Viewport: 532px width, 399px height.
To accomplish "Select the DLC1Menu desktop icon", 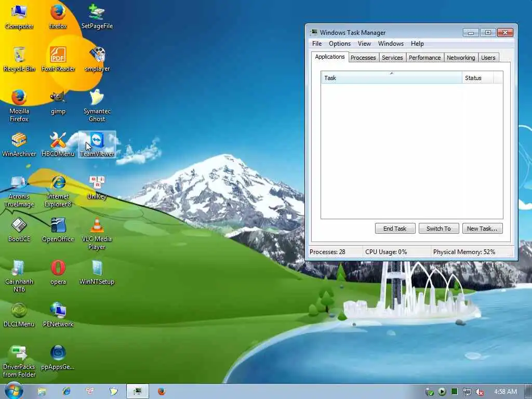I will pos(19,315).
